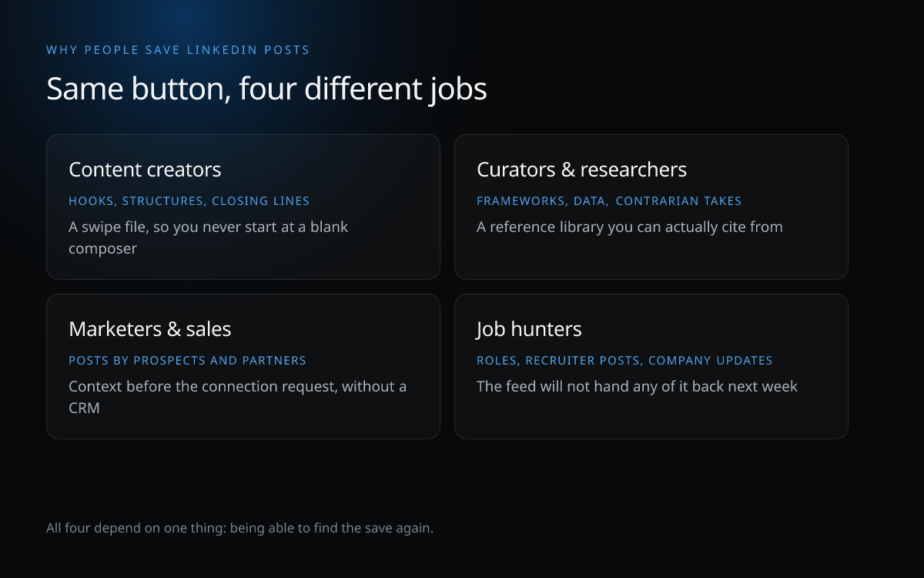Select the 'Job hunters' card title

529,329
